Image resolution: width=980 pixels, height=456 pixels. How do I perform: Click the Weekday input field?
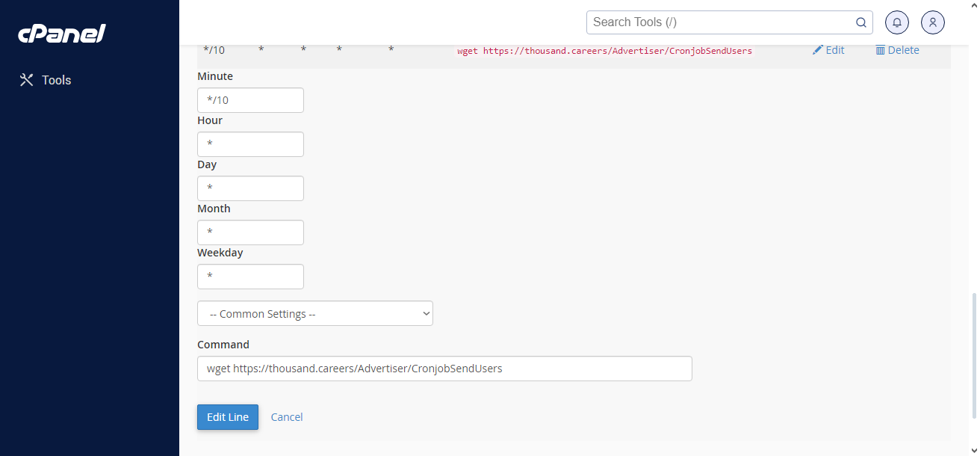[250, 277]
